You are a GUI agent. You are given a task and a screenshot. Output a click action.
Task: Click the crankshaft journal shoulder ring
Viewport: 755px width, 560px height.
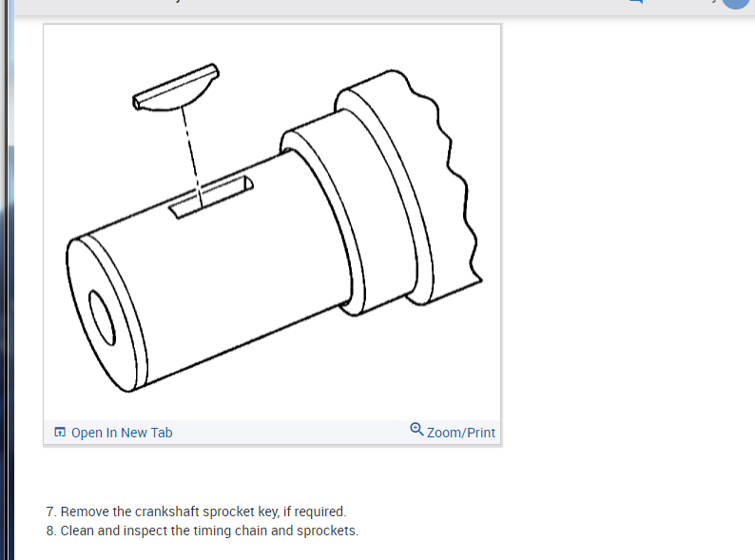(322, 222)
